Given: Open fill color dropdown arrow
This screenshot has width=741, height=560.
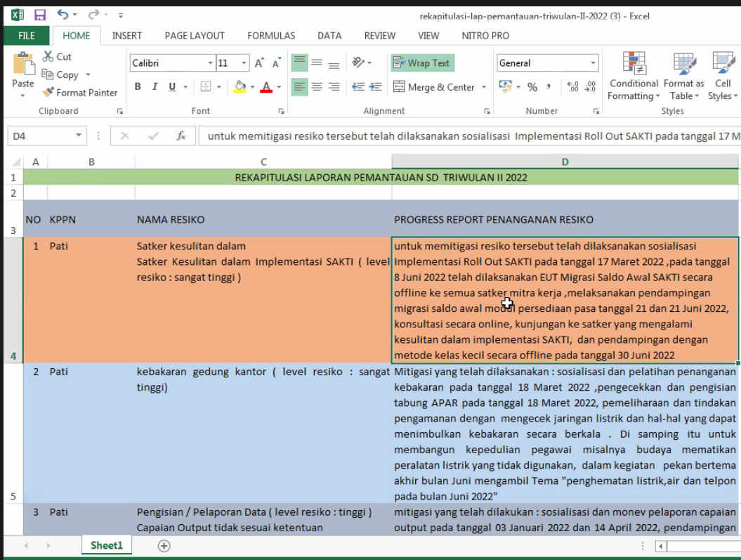Looking at the screenshot, I should tap(252, 87).
